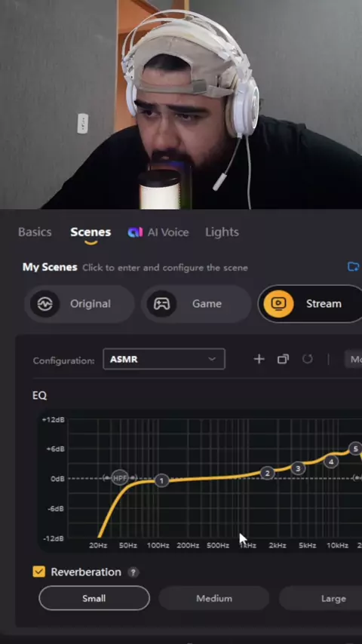Select Small reverberation size
The image size is (362, 644).
tap(94, 599)
